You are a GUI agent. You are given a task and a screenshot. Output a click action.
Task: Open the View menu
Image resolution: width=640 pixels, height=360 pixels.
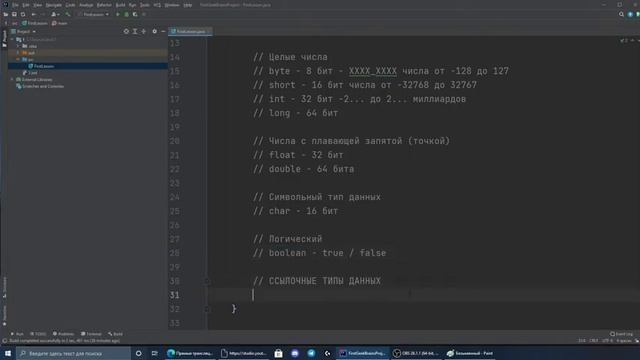click(x=38, y=5)
